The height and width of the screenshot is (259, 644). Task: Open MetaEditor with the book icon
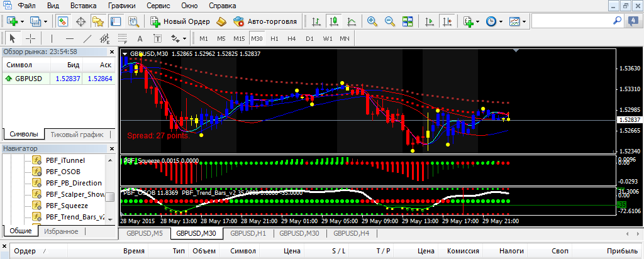(x=221, y=21)
